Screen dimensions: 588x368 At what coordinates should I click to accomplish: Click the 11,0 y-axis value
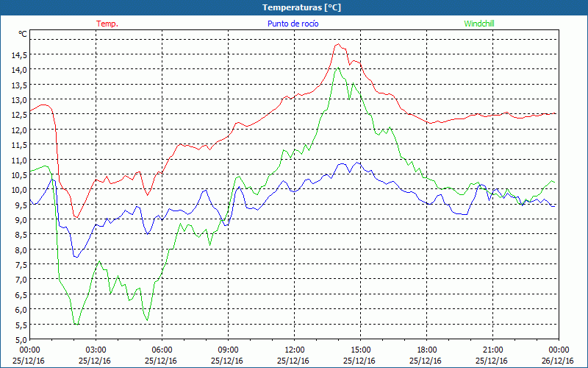tap(19, 160)
